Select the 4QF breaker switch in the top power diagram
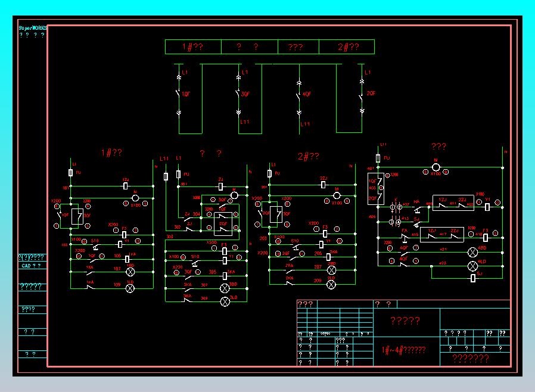 [298, 95]
